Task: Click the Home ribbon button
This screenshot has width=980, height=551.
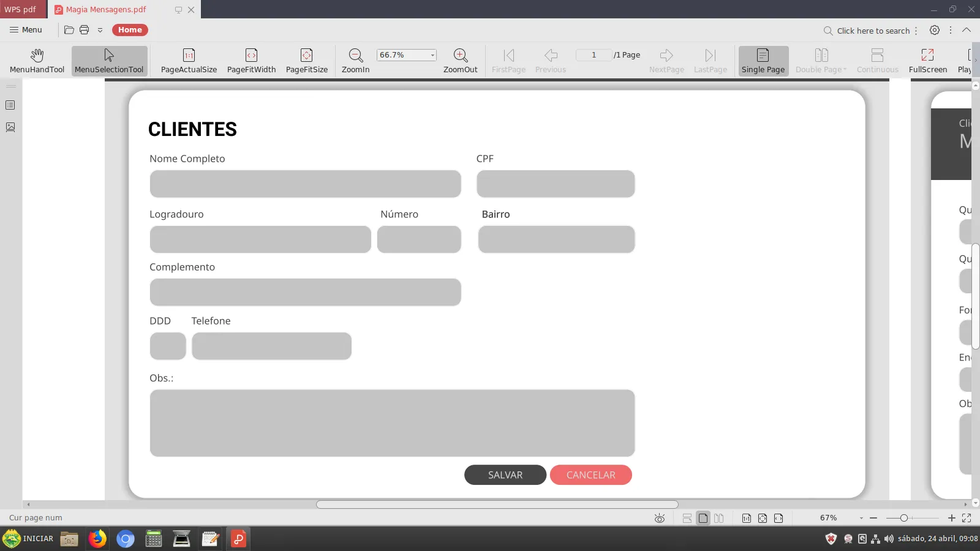Action: pyautogui.click(x=130, y=30)
